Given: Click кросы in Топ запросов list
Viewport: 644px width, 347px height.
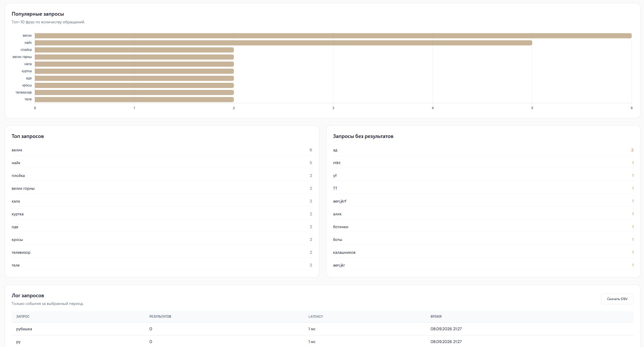Looking at the screenshot, I should pos(162,239).
